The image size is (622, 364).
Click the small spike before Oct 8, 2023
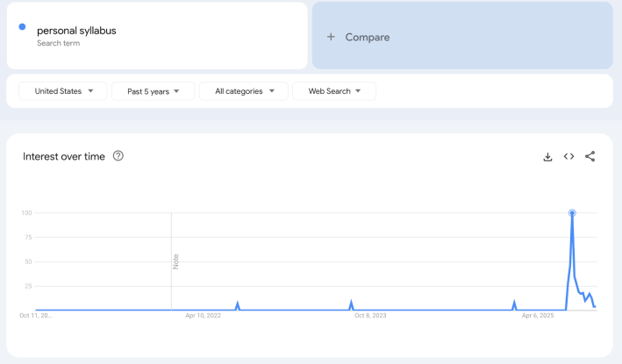point(351,304)
